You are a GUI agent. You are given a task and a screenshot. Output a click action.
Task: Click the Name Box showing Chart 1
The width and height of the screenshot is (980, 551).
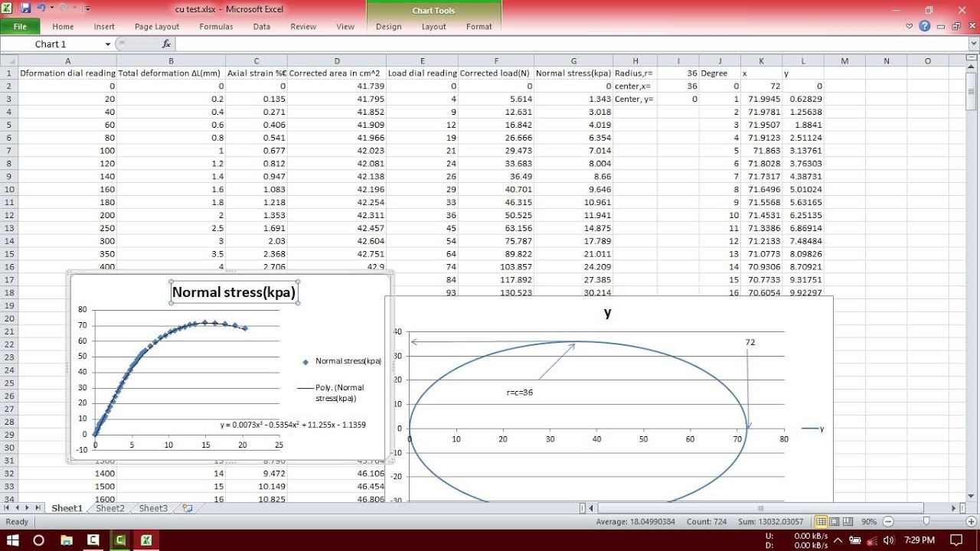(x=51, y=44)
